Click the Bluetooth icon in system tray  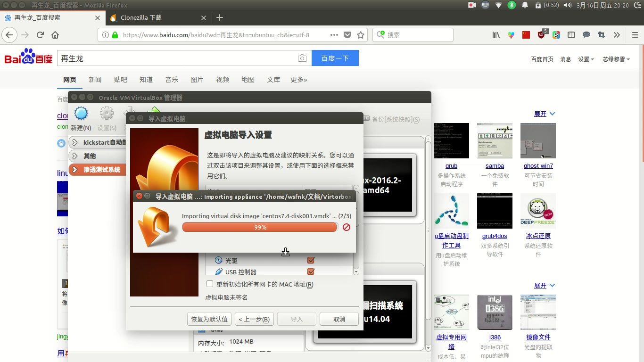click(x=512, y=5)
